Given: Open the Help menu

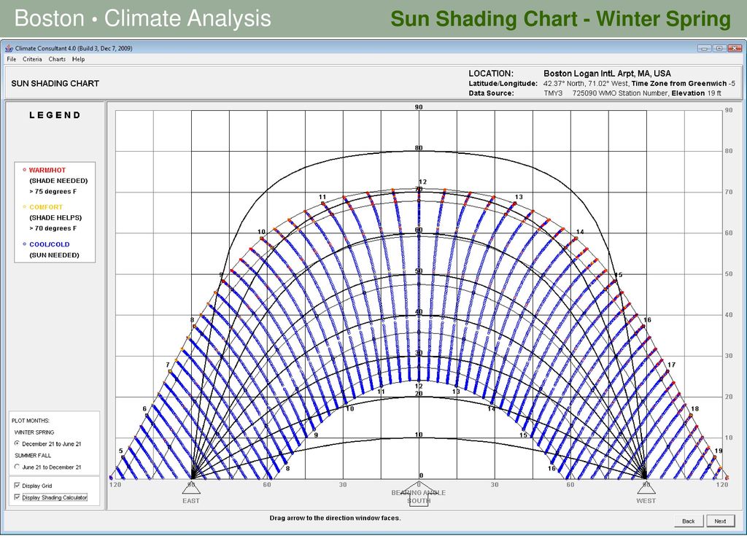Looking at the screenshot, I should (79, 59).
